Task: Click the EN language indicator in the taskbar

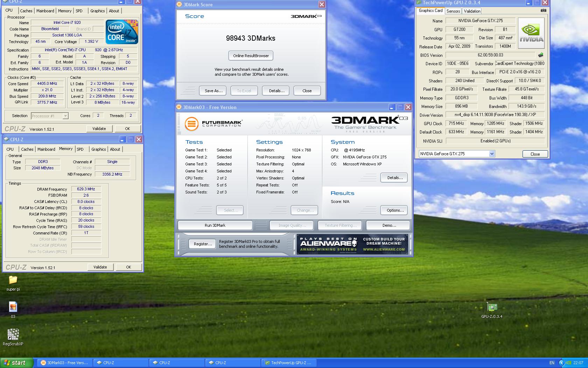Action: tap(552, 363)
